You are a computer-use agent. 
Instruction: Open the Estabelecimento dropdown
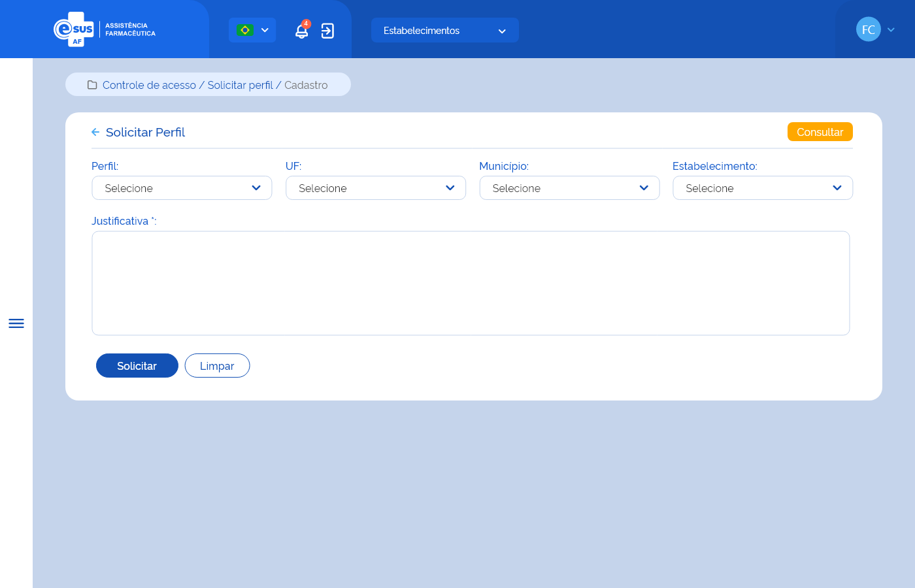click(x=763, y=188)
